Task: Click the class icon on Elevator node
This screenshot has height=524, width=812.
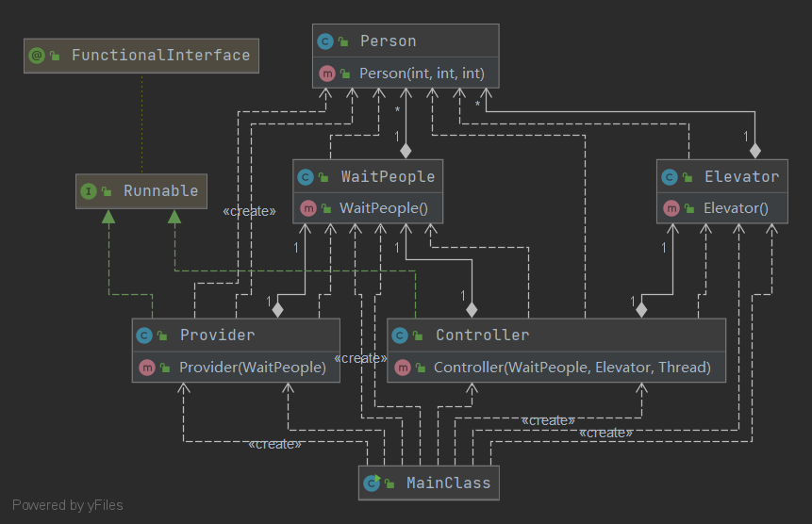Action: pos(670,177)
